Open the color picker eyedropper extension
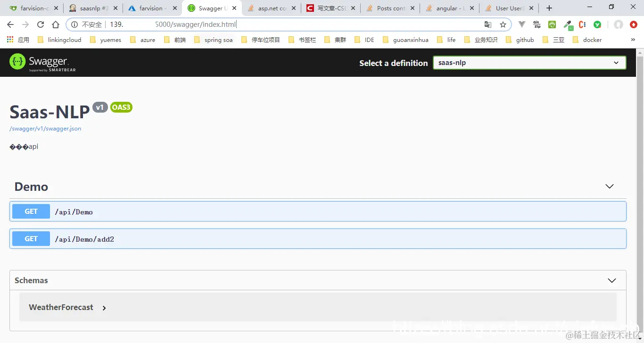The width and height of the screenshot is (644, 343). (x=568, y=25)
